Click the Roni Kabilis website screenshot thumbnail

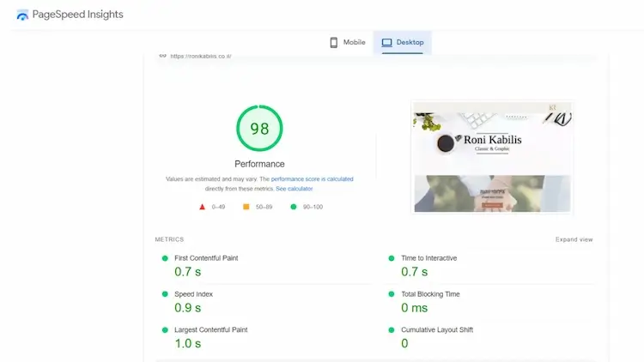pyautogui.click(x=492, y=157)
